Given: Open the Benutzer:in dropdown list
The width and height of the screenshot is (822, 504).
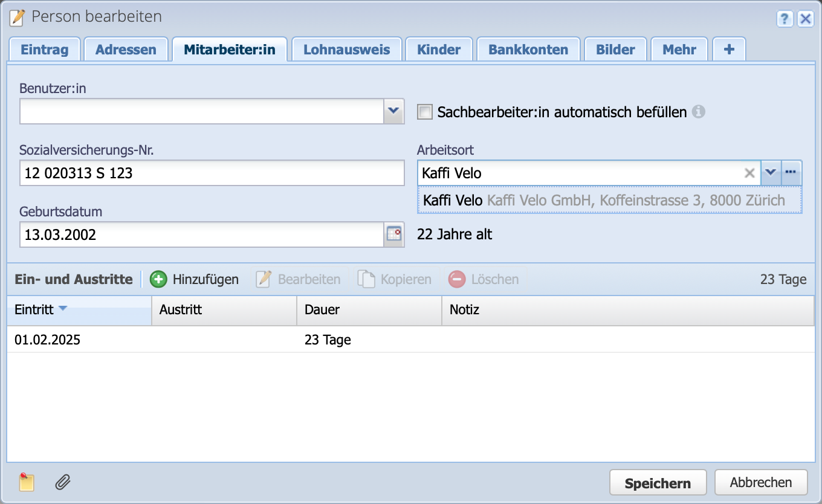Looking at the screenshot, I should click(x=394, y=111).
